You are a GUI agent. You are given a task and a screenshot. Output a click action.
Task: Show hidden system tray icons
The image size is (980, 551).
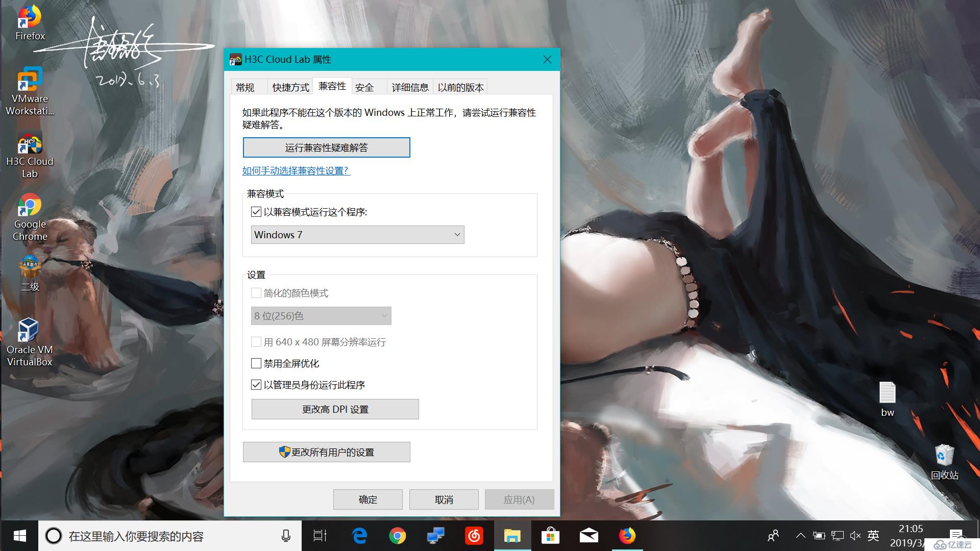click(801, 536)
